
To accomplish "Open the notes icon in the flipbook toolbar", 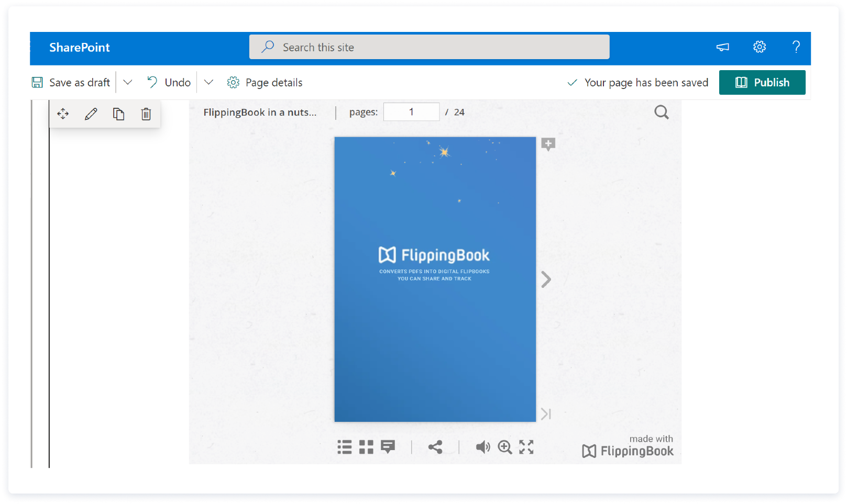I will tap(388, 447).
